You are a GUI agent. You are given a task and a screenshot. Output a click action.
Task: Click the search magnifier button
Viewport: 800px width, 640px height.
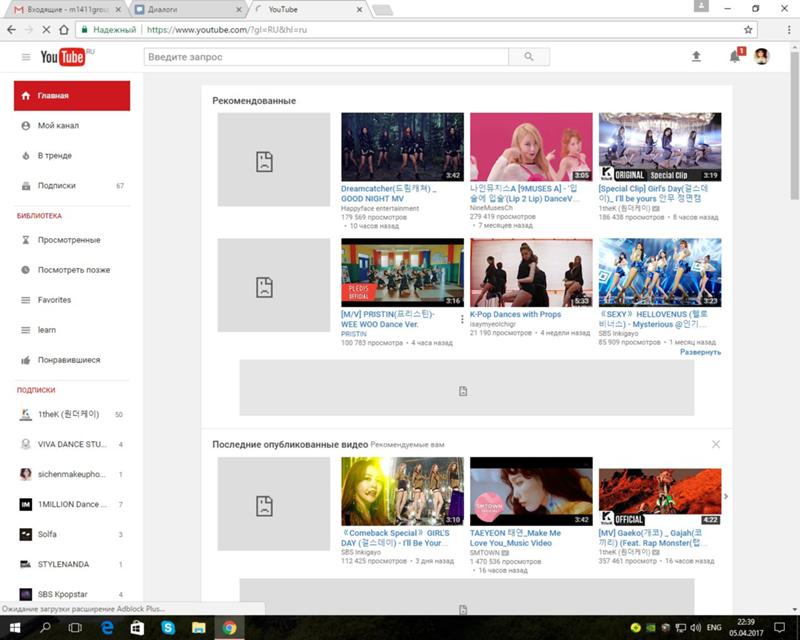[x=528, y=57]
